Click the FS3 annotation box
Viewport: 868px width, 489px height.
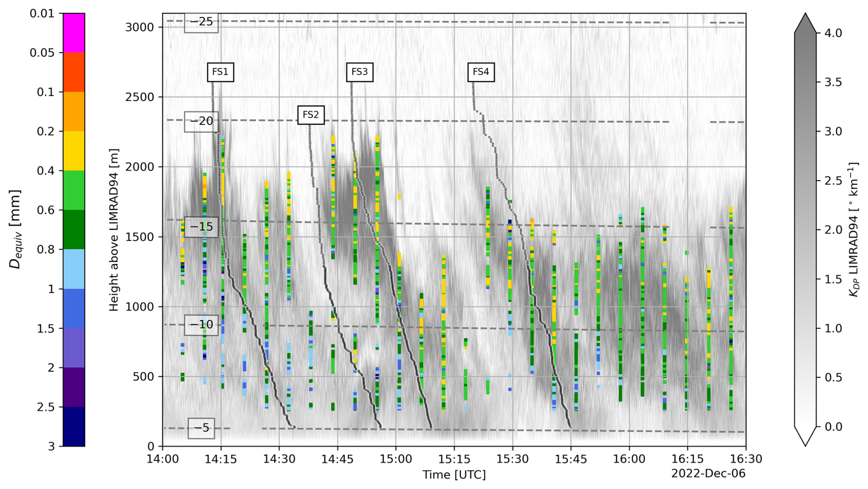point(359,72)
